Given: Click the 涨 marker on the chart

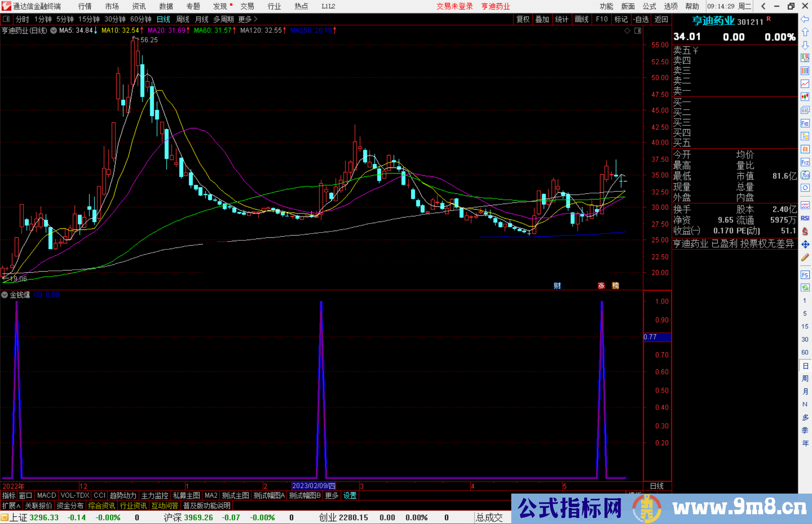Looking at the screenshot, I should coord(601,285).
